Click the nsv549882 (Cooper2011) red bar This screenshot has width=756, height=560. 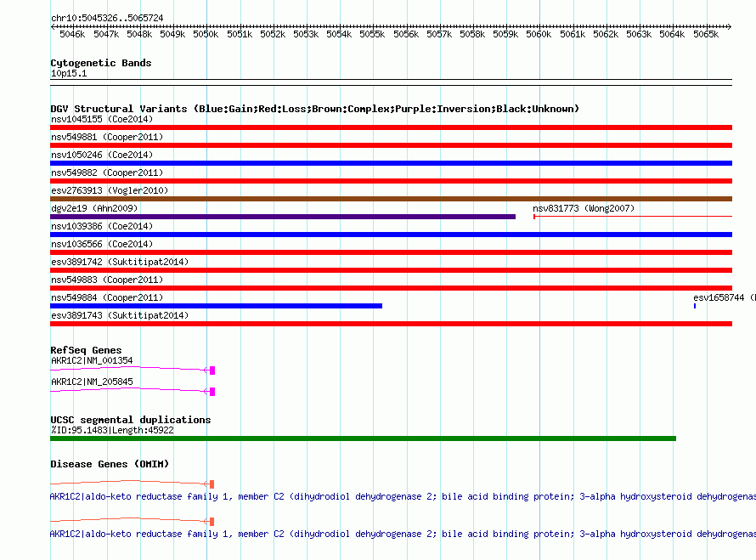coord(391,181)
